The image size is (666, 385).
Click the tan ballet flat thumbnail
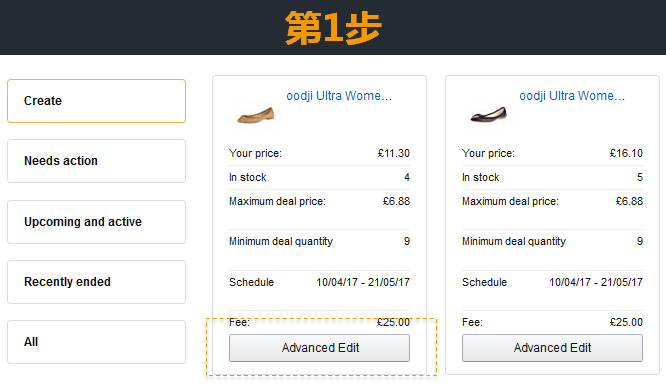[256, 115]
